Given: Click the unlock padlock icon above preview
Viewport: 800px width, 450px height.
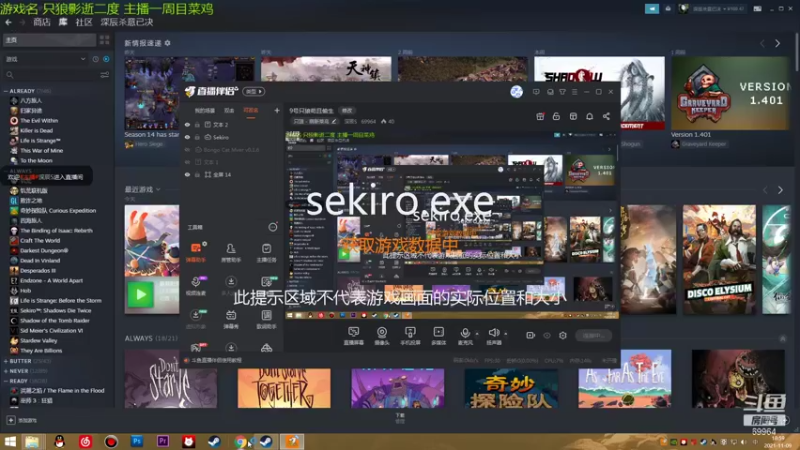Looking at the screenshot, I should coord(556,116).
